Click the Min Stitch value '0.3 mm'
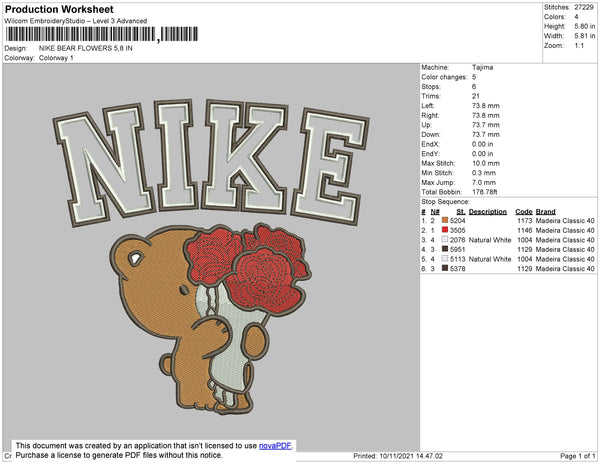Image resolution: width=600 pixels, height=464 pixels. coord(484,173)
